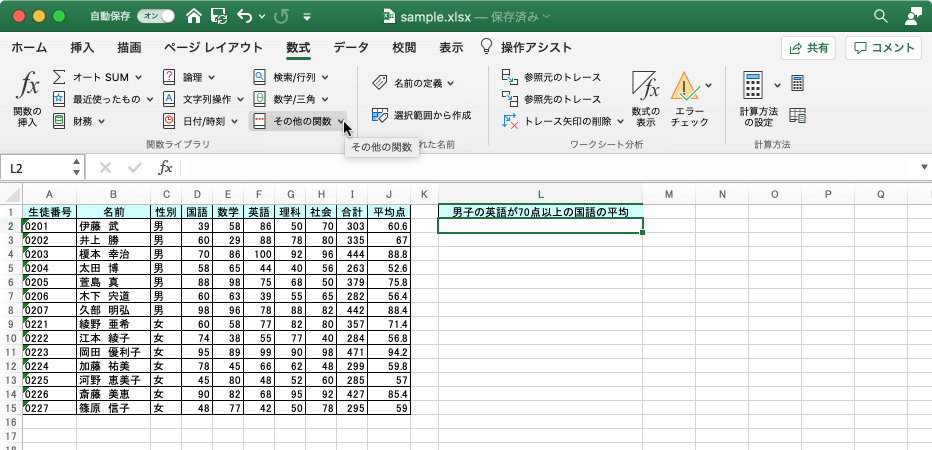Switch to View (表示) tab
The height and width of the screenshot is (450, 932).
[451, 48]
